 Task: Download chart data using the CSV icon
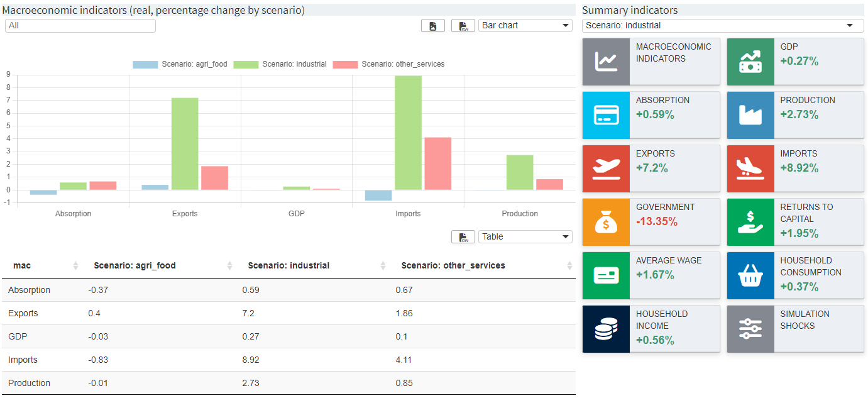[x=463, y=25]
